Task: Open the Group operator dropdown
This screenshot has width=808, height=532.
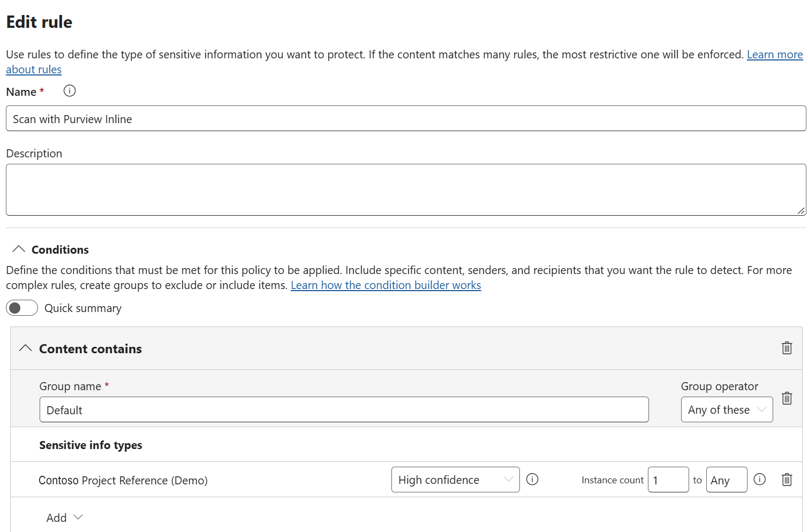Action: click(727, 409)
